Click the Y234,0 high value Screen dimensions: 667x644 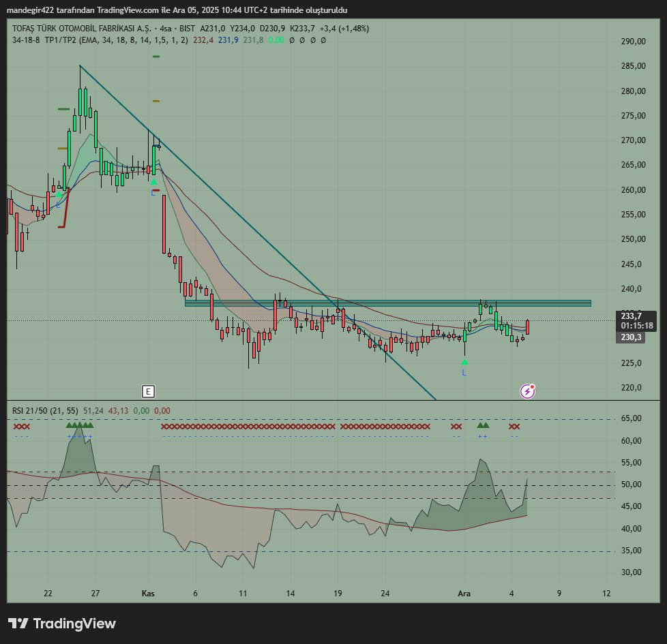pyautogui.click(x=243, y=29)
